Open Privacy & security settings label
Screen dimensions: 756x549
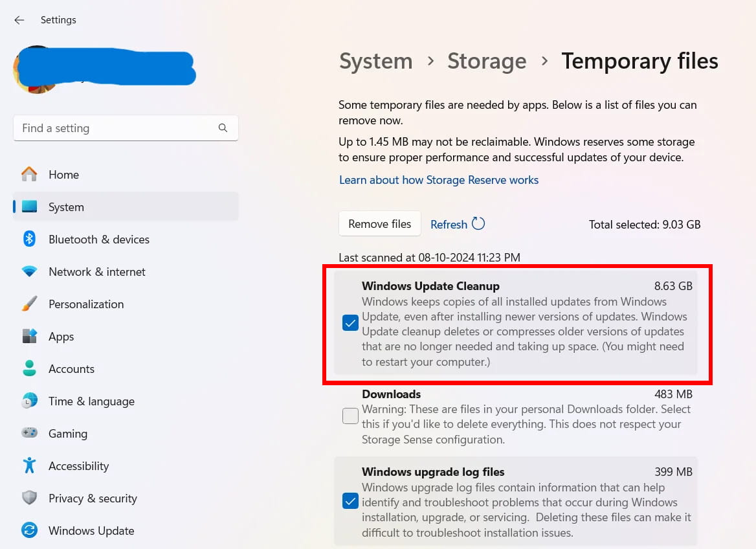[x=93, y=499]
